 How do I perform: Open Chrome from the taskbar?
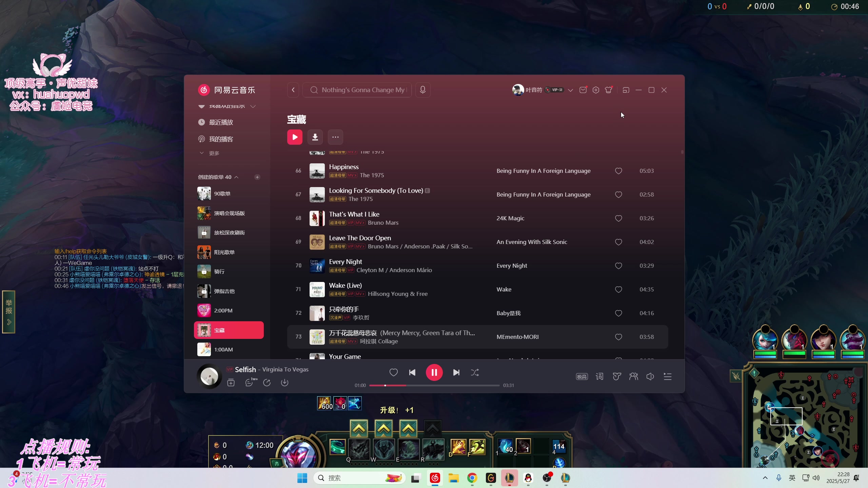[472, 478]
